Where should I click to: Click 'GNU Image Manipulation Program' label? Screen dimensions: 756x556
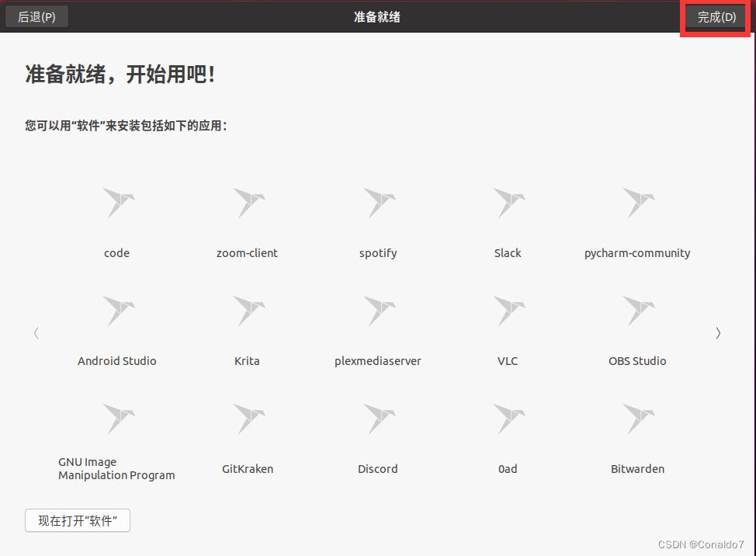pos(116,469)
